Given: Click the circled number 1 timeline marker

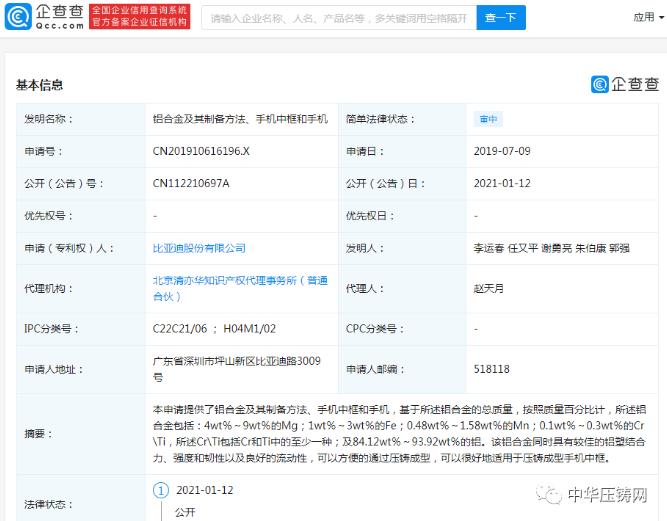Looking at the screenshot, I should click(x=161, y=490).
